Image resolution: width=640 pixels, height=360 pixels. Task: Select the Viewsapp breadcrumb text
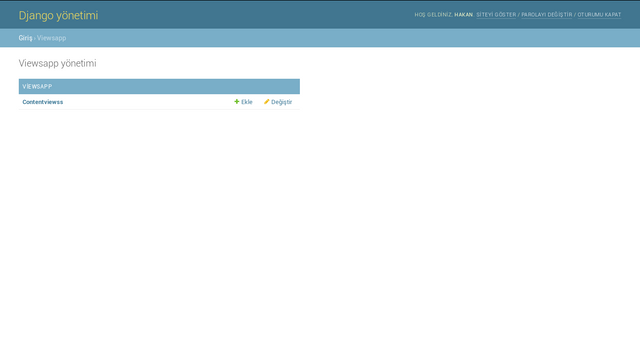(51, 38)
